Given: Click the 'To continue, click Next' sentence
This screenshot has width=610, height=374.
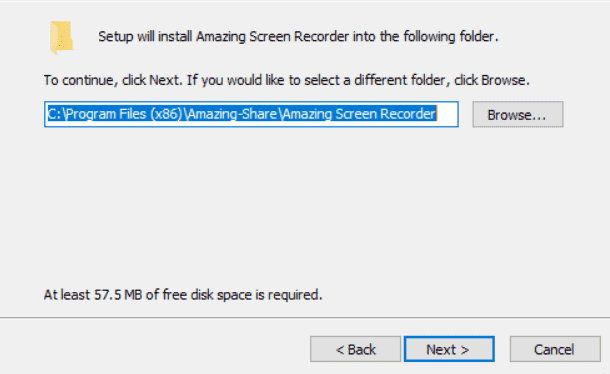Looking at the screenshot, I should pyautogui.click(x=113, y=80).
